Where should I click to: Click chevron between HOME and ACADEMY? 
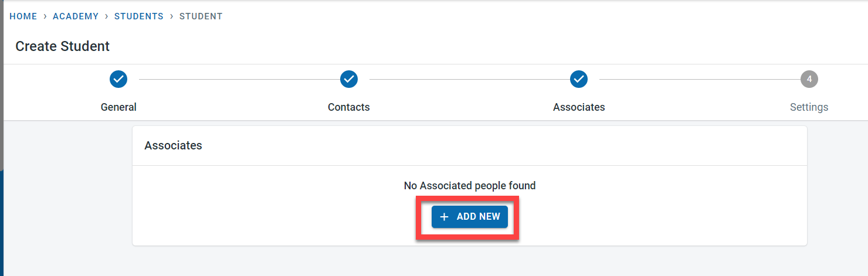(x=45, y=16)
